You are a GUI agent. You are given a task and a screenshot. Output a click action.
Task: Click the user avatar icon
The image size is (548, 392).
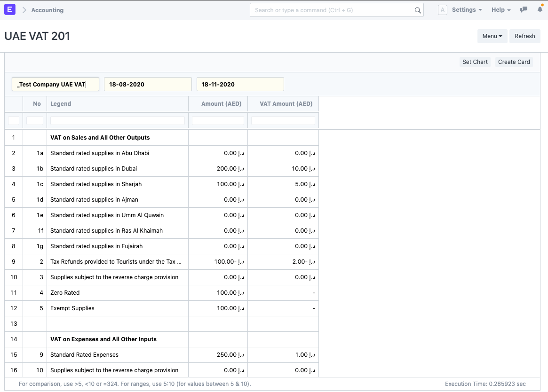[442, 10]
